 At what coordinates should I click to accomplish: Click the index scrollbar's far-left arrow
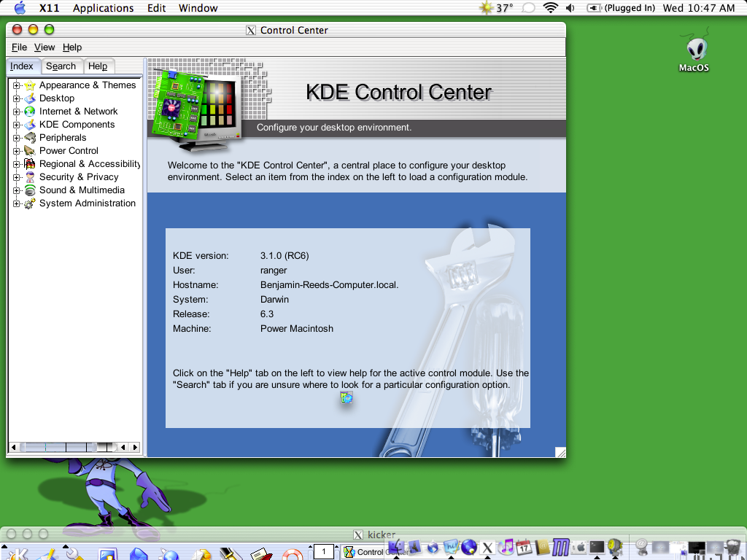coord(14,447)
